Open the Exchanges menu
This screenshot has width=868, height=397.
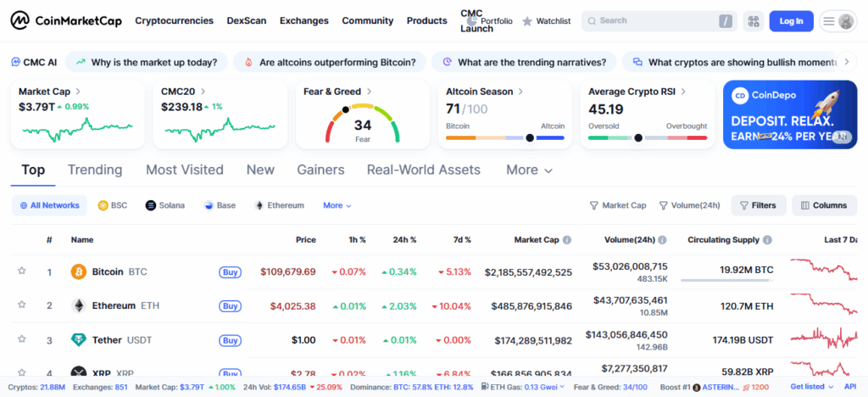304,20
